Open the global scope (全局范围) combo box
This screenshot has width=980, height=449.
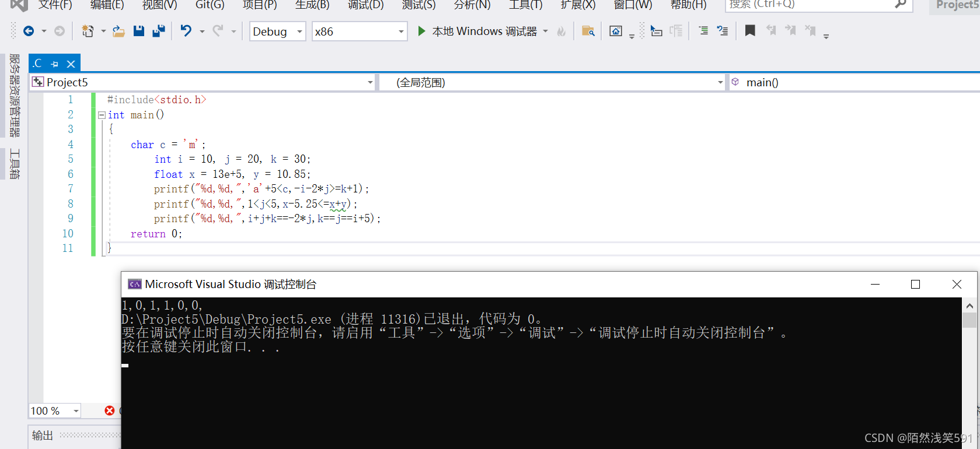click(552, 82)
